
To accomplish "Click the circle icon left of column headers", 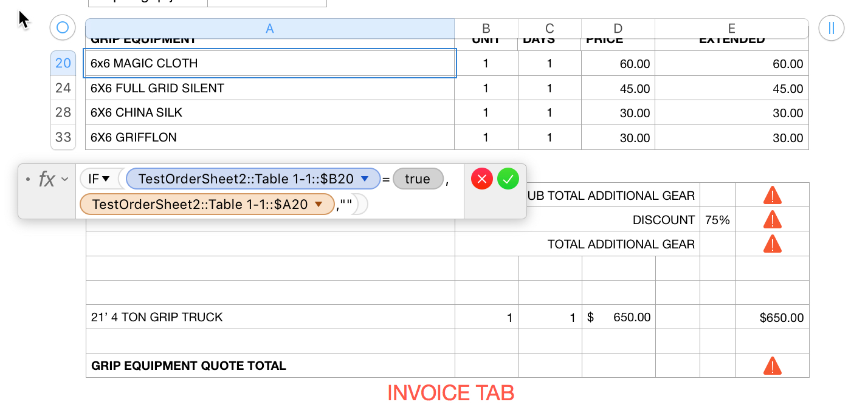I will (62, 27).
